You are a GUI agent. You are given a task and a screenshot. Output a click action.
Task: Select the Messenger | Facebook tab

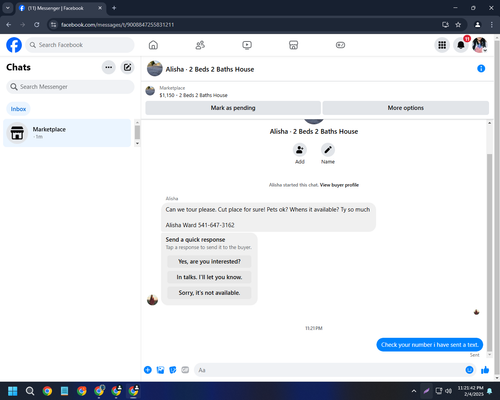[x=60, y=8]
